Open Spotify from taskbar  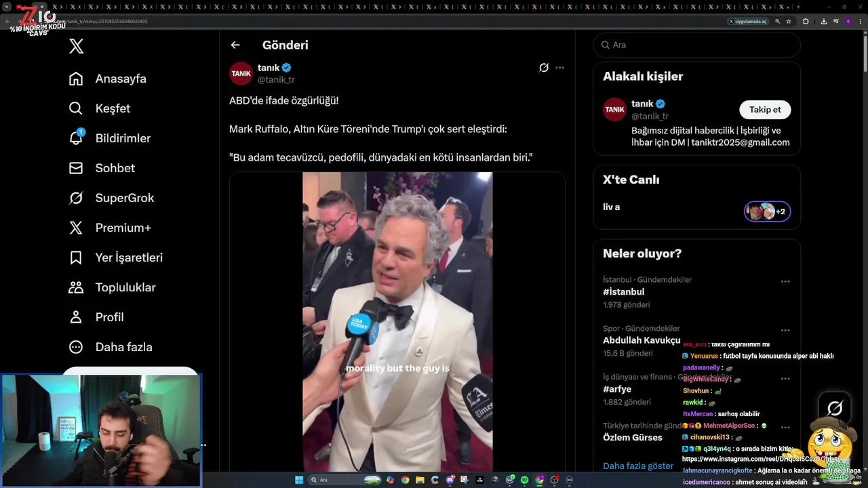click(x=524, y=480)
